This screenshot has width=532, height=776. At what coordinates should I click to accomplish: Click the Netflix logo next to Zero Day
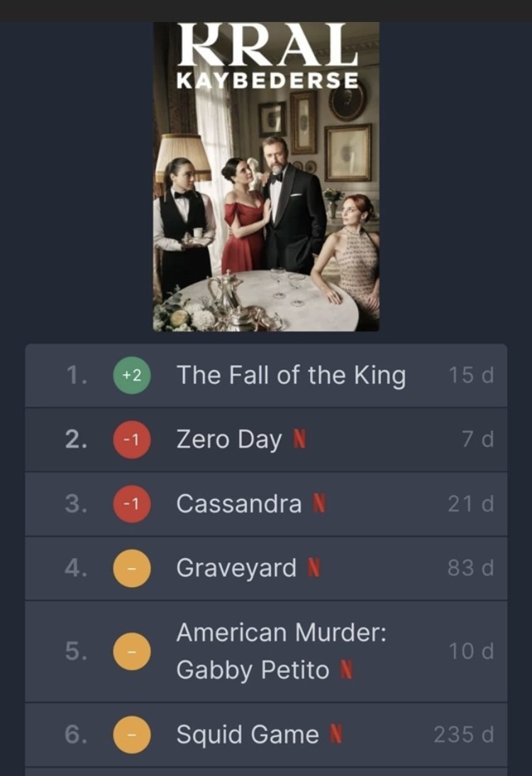299,440
